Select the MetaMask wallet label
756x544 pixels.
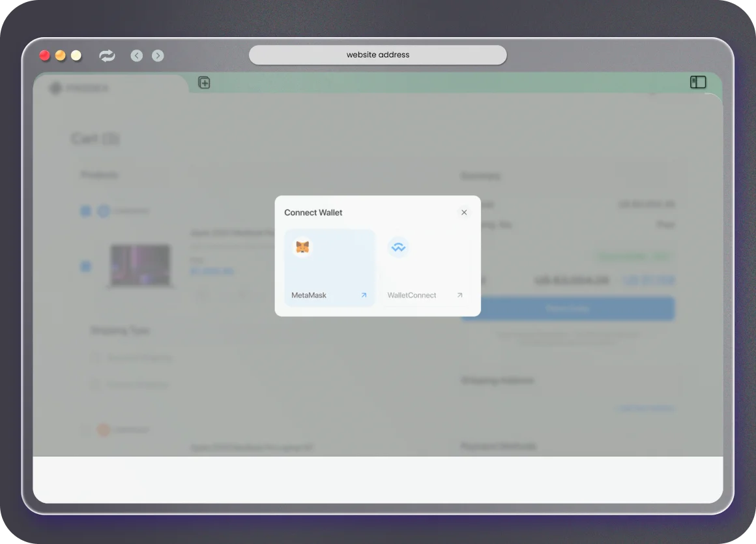(x=309, y=295)
